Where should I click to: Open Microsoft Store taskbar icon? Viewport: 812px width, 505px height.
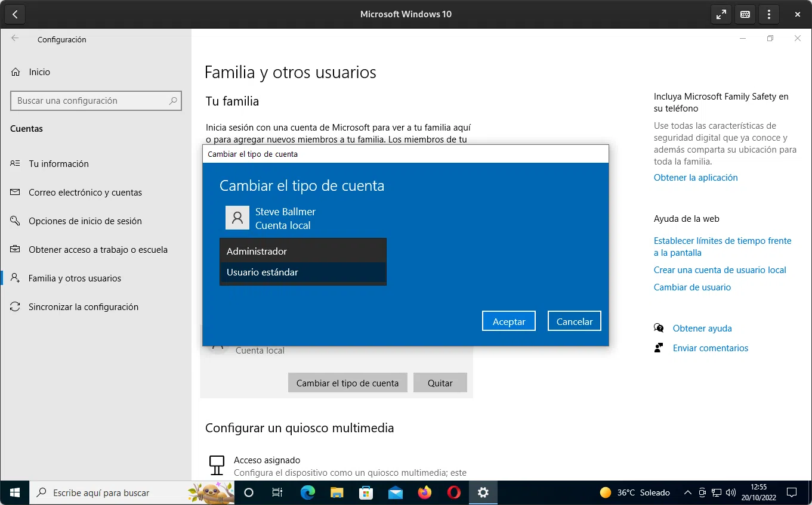[366, 492]
